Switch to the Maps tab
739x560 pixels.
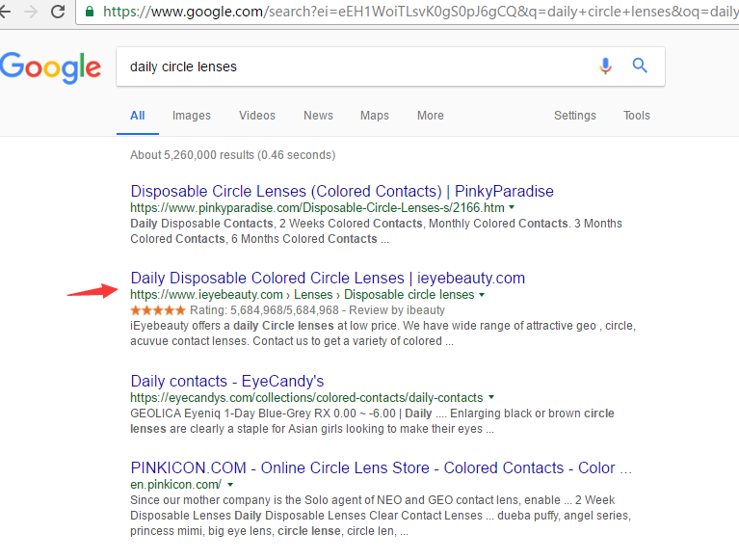[375, 116]
